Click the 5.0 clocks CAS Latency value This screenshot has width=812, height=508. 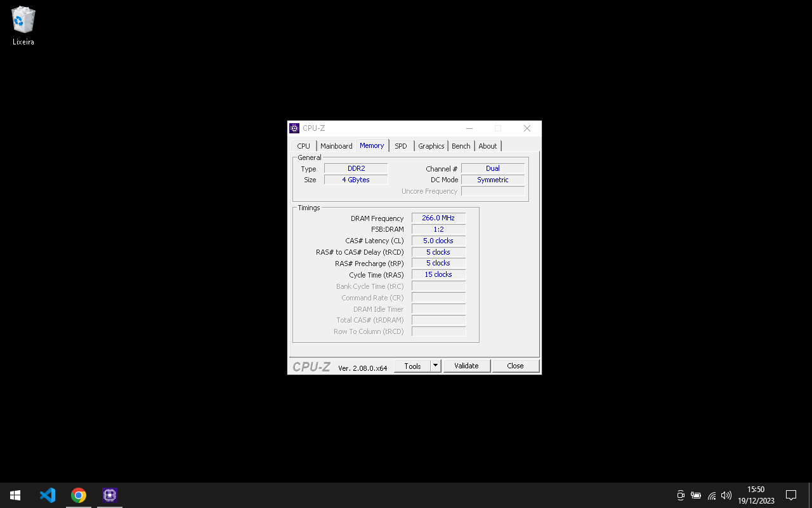(x=438, y=241)
